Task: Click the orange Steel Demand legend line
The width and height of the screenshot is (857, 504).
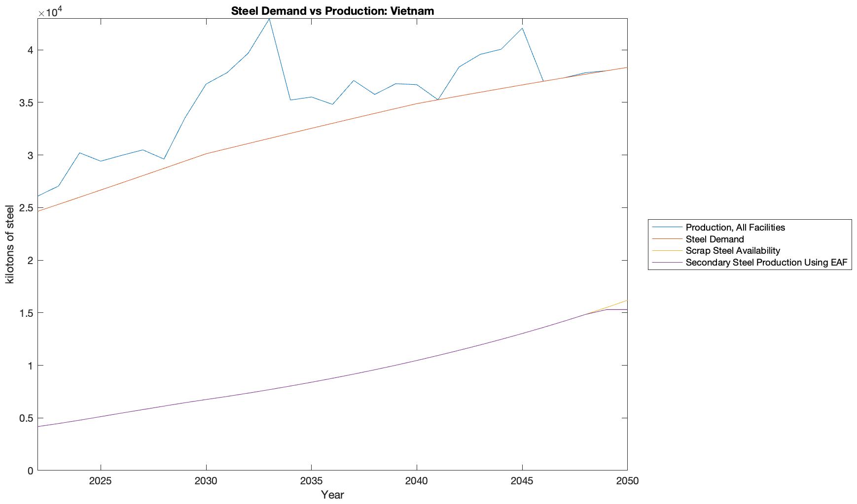Action: tap(667, 239)
